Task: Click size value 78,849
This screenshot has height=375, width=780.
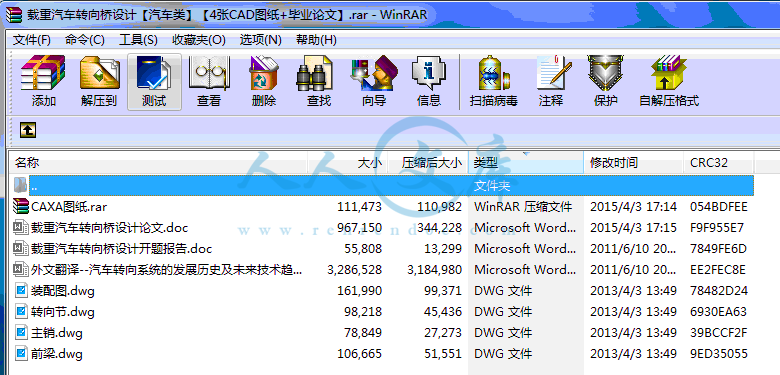Action: point(363,333)
